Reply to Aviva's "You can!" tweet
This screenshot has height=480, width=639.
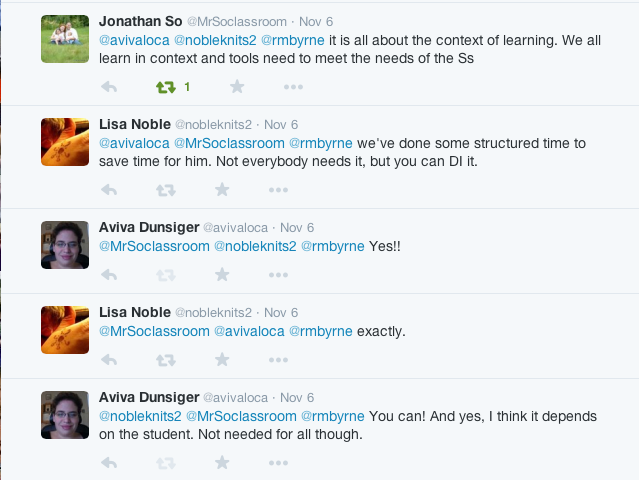pyautogui.click(x=109, y=463)
